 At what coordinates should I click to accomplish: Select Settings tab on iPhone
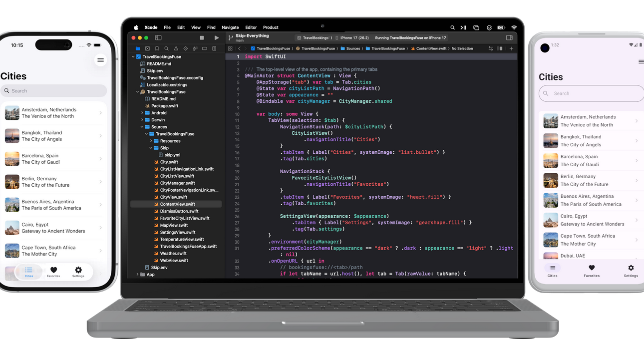[x=78, y=272]
